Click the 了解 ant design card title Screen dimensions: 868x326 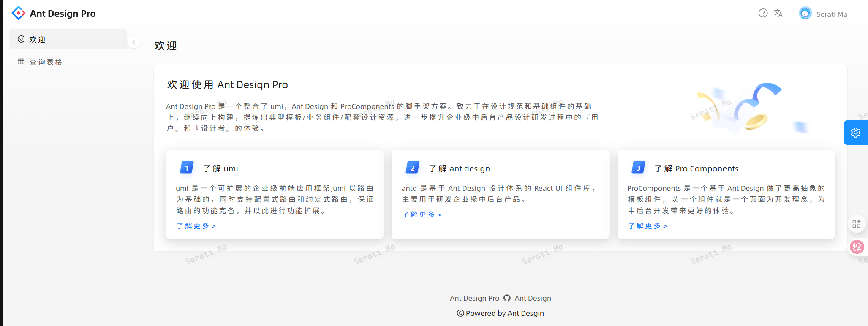tap(459, 168)
